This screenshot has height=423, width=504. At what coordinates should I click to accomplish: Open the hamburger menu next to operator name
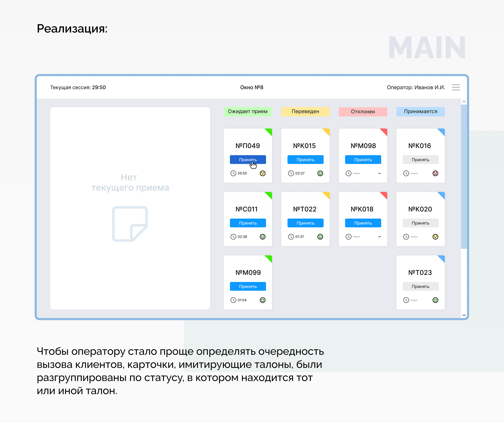(x=456, y=87)
